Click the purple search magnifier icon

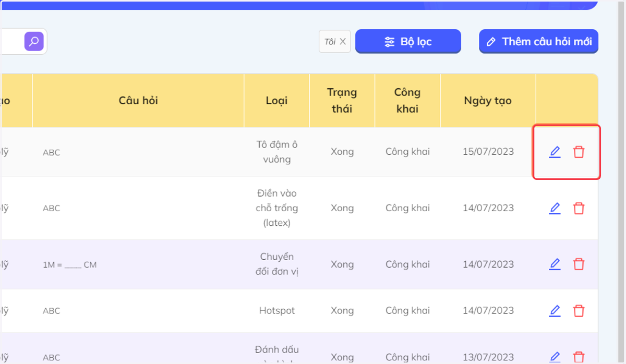click(x=34, y=41)
